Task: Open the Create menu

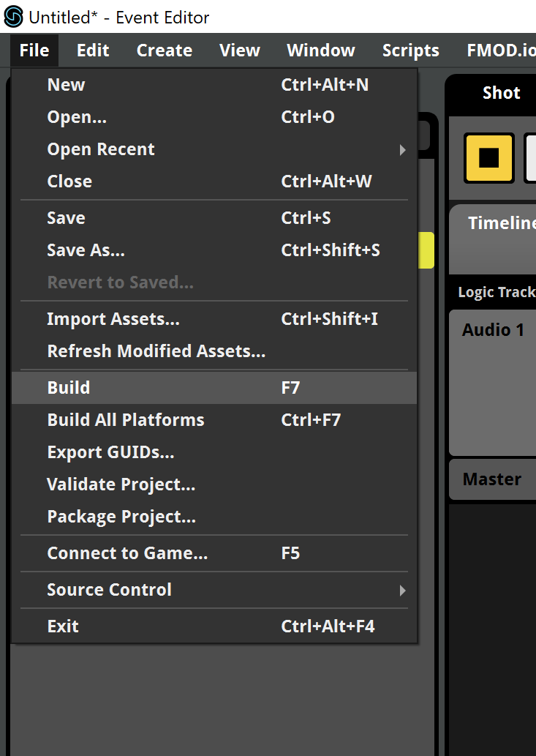Action: pos(165,50)
